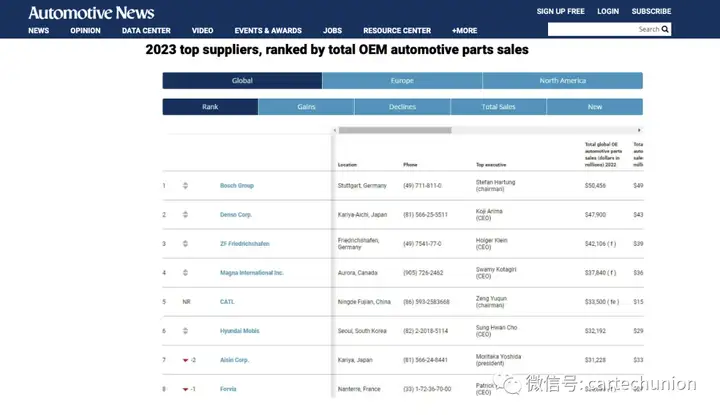This screenshot has width=720, height=415.
Task: Click the search magnifier icon
Action: coord(665,29)
